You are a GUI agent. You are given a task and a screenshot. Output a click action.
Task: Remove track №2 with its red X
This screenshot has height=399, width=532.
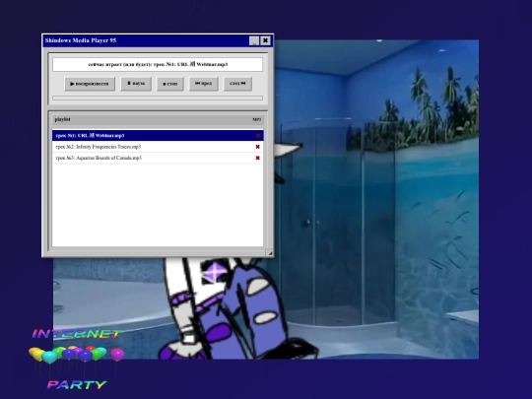click(x=257, y=147)
